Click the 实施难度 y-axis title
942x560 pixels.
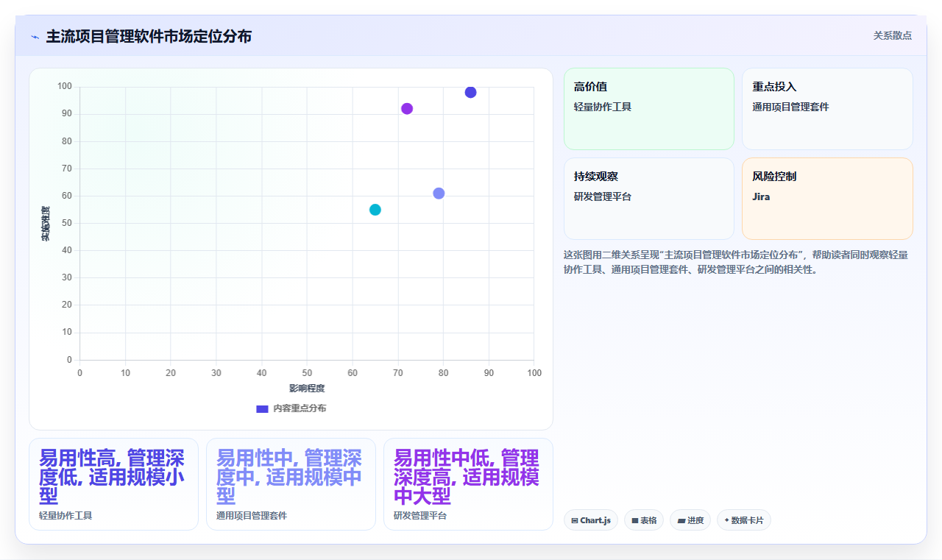(46, 224)
